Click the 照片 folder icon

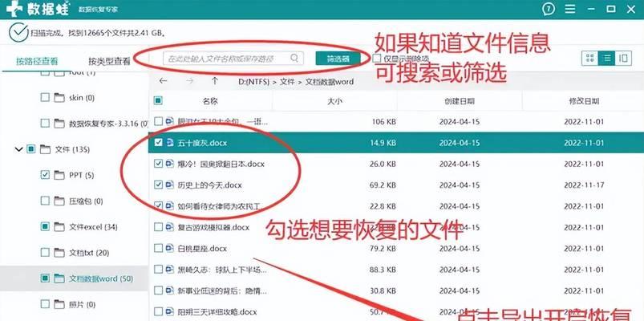click(x=60, y=305)
